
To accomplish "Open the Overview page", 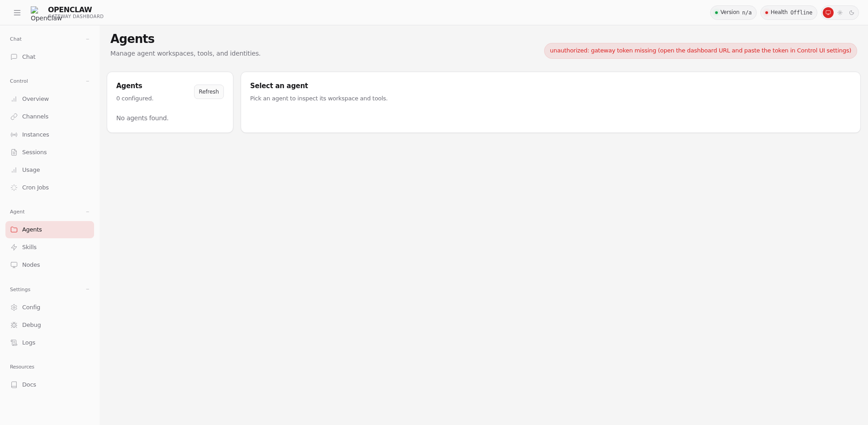I will point(35,99).
